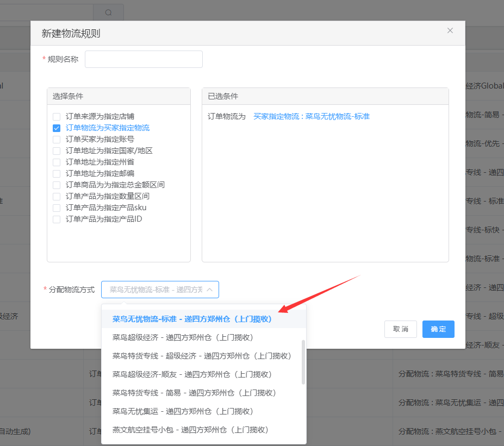
Task: Click text 分配物流 : 菜鸟特货专线 - 简易 in background
Action: pyautogui.click(x=451, y=374)
